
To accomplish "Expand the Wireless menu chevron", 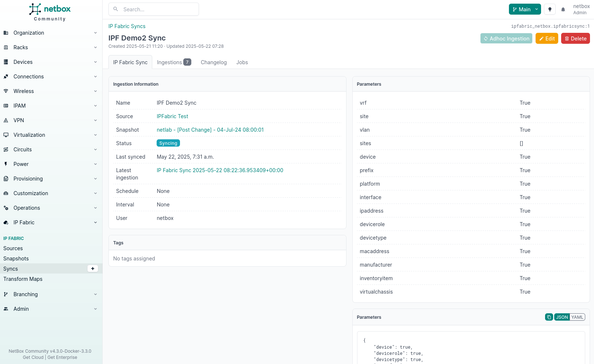I will tap(95, 91).
